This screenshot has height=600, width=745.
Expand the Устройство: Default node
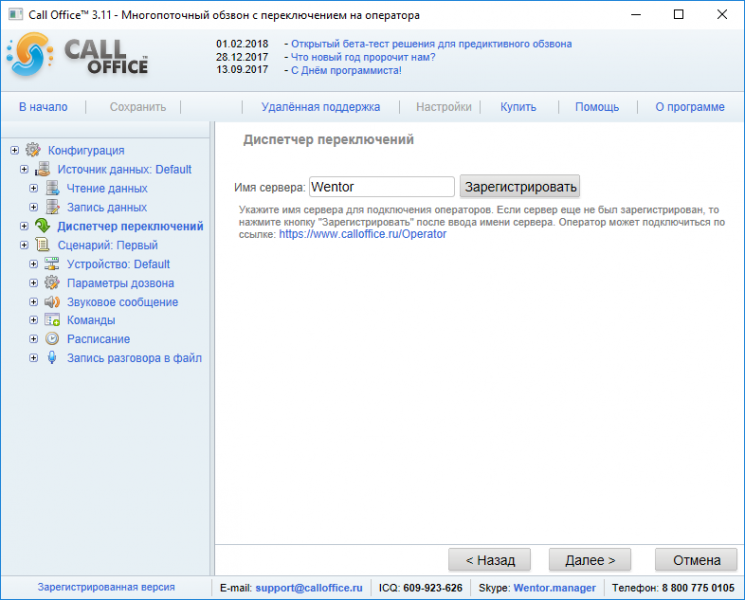33,264
